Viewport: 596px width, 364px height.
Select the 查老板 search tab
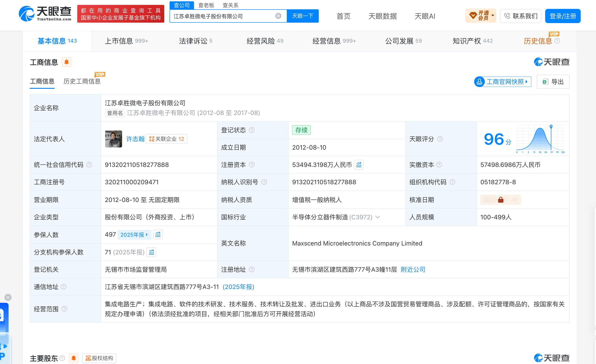(206, 5)
